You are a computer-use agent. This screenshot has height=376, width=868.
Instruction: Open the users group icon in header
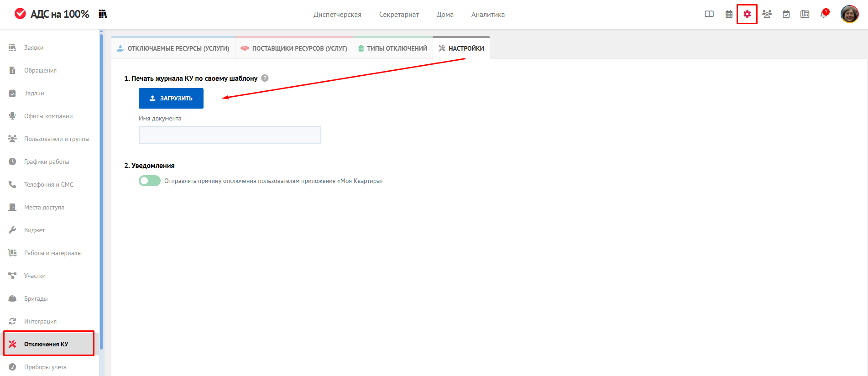click(767, 14)
